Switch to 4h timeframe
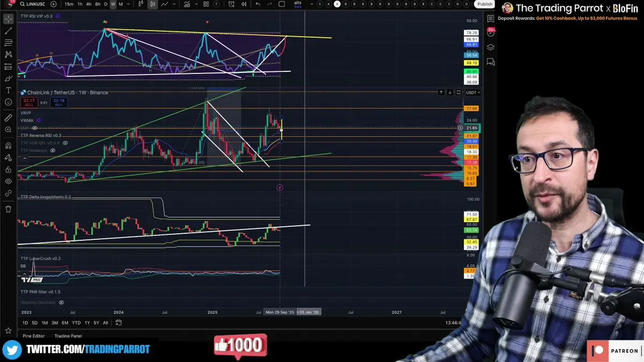Screen dimensions: 644x362 [x=89, y=4]
